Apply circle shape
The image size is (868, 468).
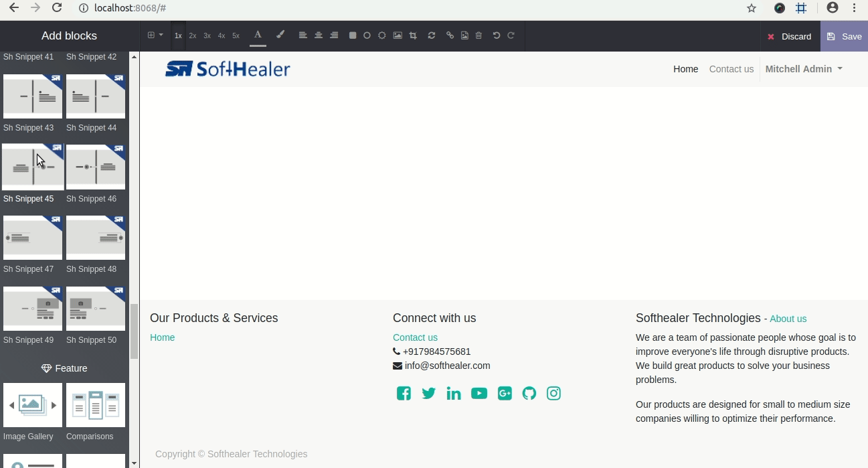[367, 35]
